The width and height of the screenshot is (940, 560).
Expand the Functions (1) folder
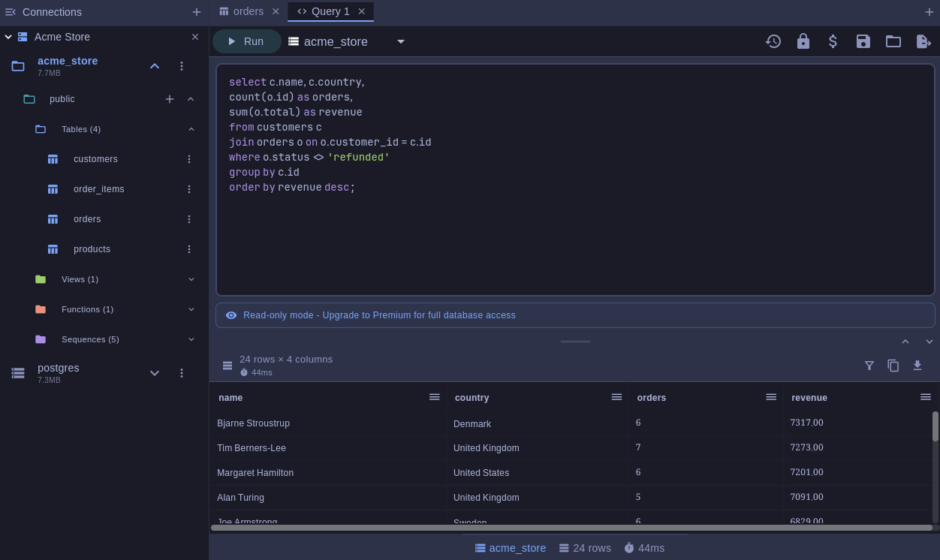[x=191, y=309]
